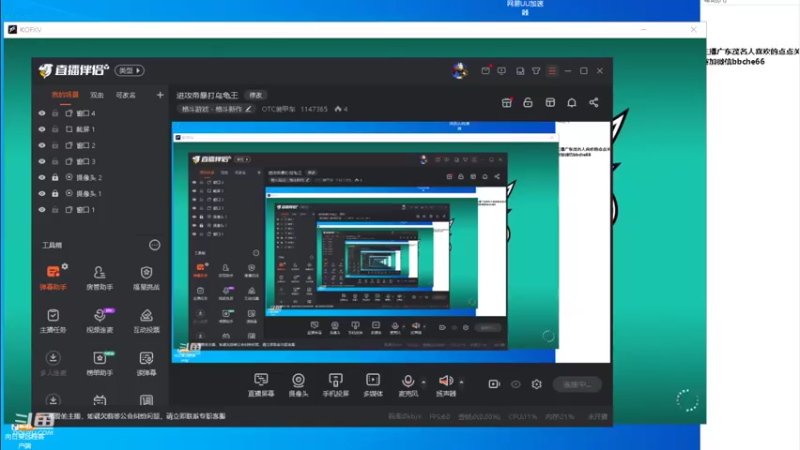
Task: Unlock the 摄像头 2 source
Action: [x=55, y=178]
